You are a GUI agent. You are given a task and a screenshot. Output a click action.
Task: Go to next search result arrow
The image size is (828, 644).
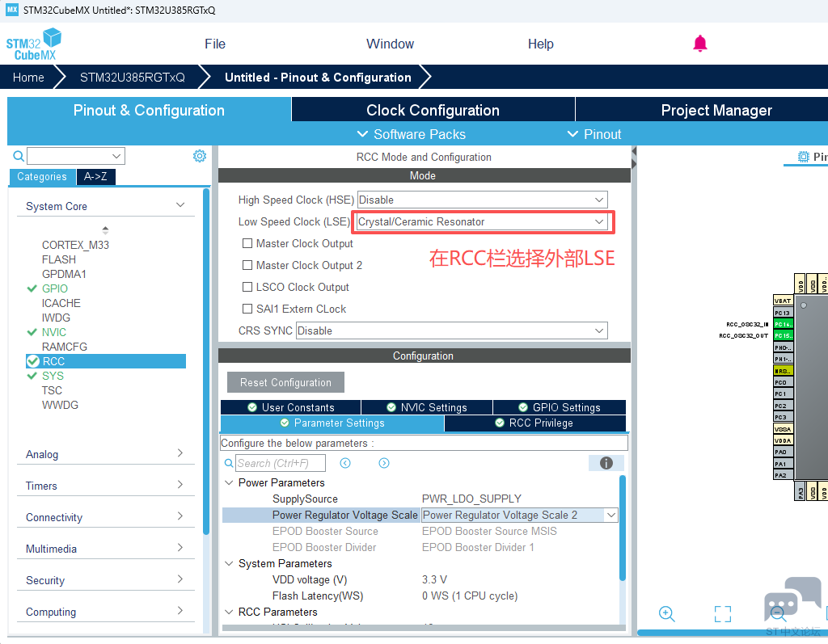point(384,463)
